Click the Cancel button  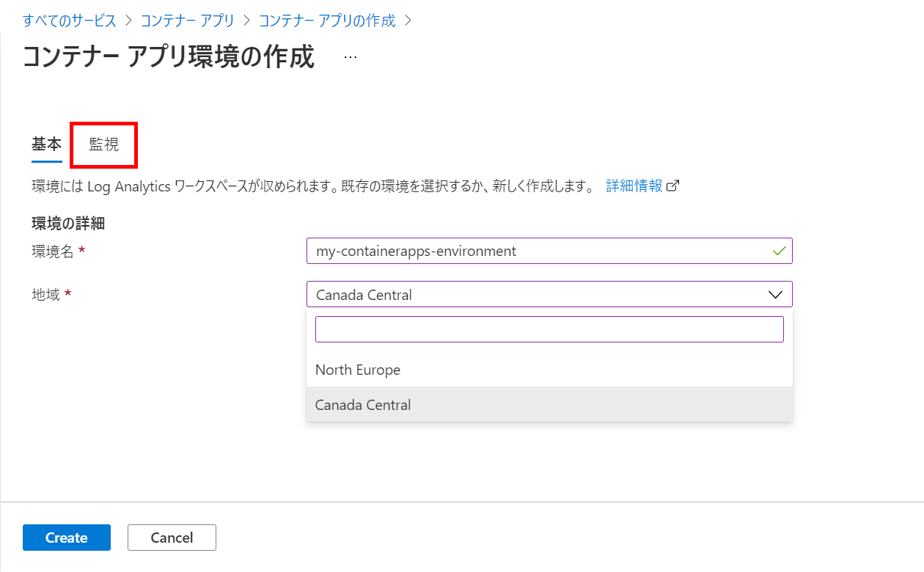click(172, 538)
